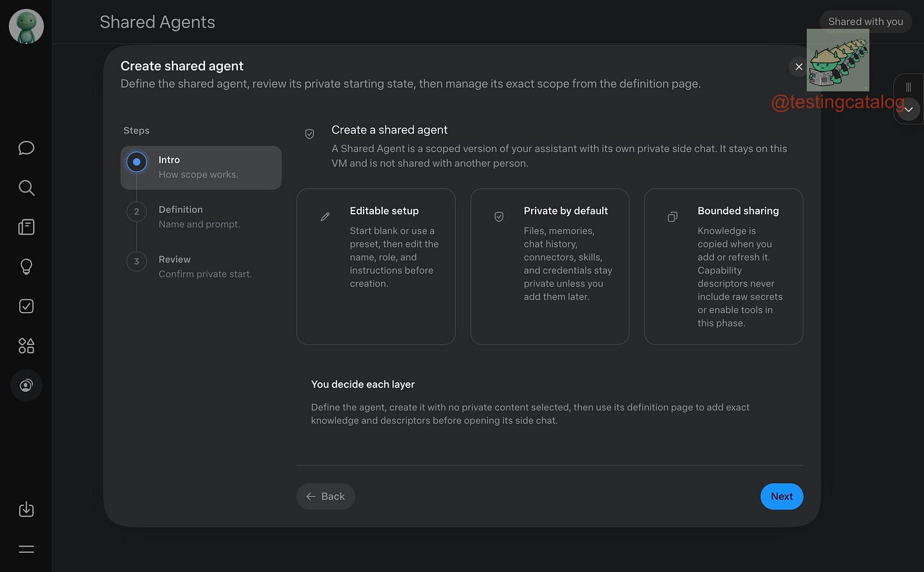Click the Back button

point(326,497)
